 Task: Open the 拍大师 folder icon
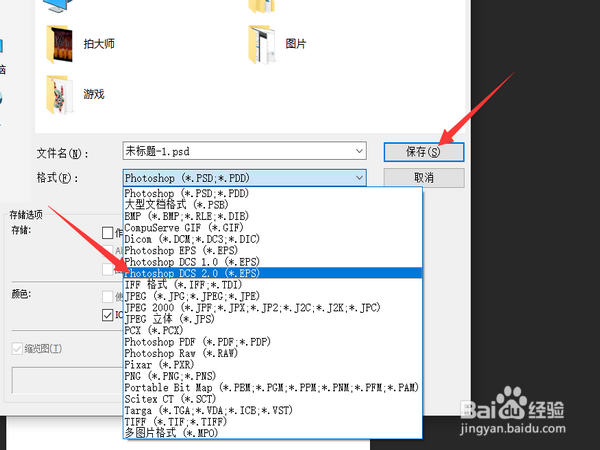[x=59, y=44]
